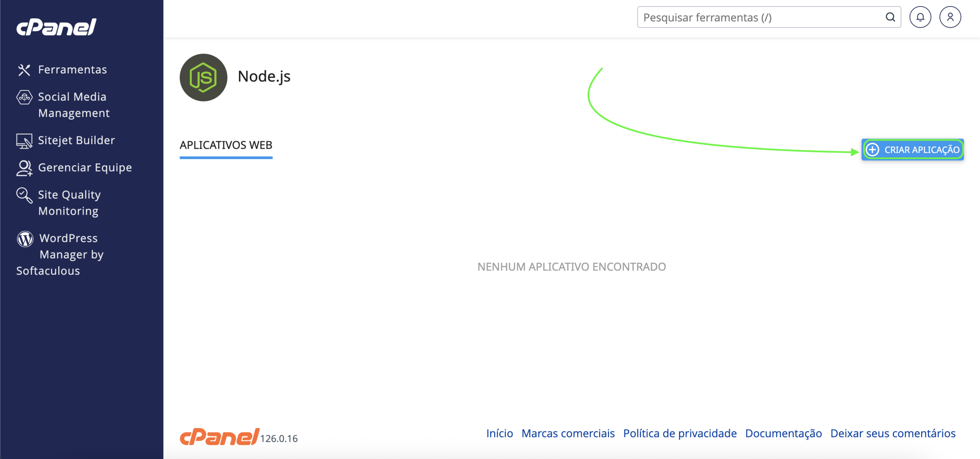
Task: Click the Site Quality Monitoring magnifier icon
Action: 24,195
